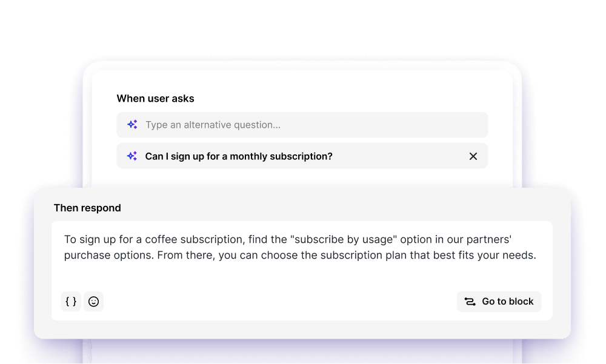Click the arrow icon inside the Go to block button
This screenshot has height=364, width=606.
click(x=469, y=301)
